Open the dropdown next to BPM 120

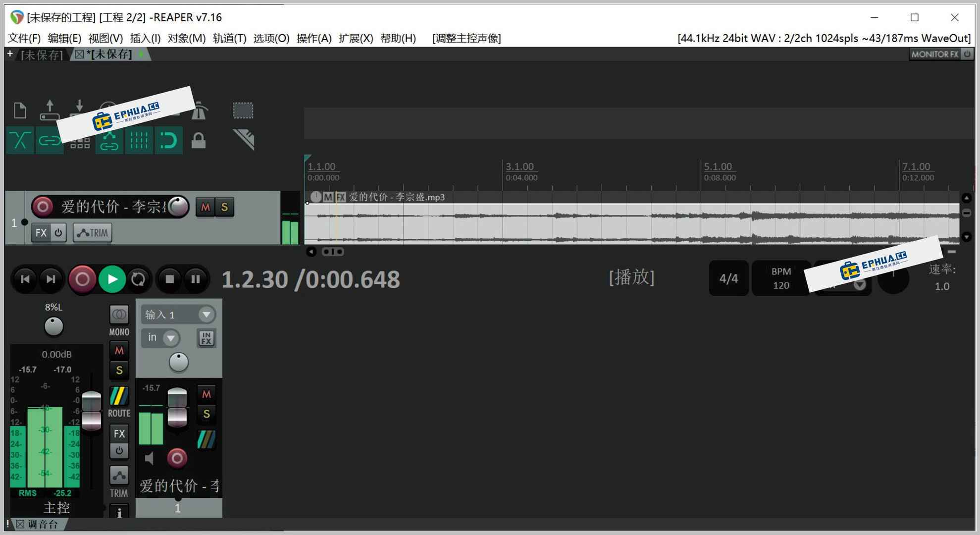[860, 285]
